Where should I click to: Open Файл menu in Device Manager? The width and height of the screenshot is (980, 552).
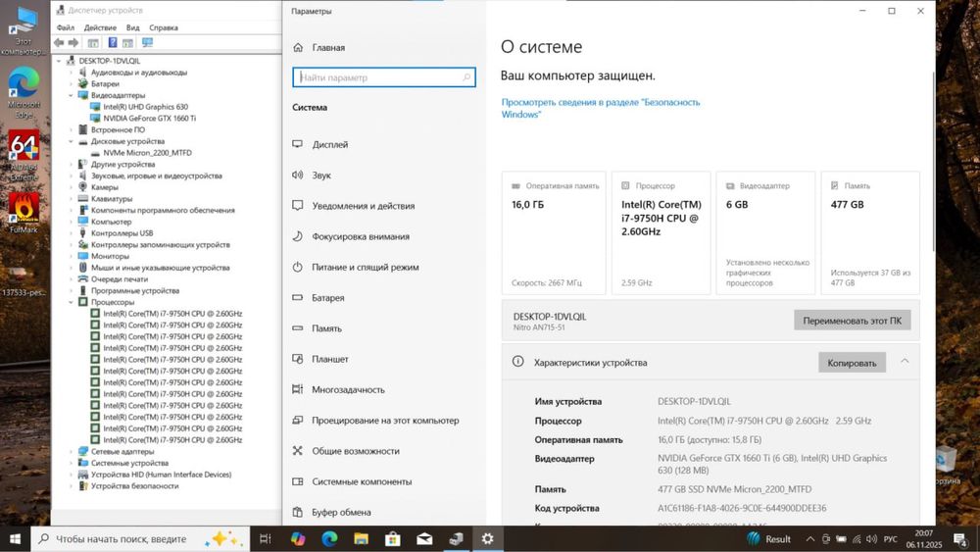coord(65,27)
